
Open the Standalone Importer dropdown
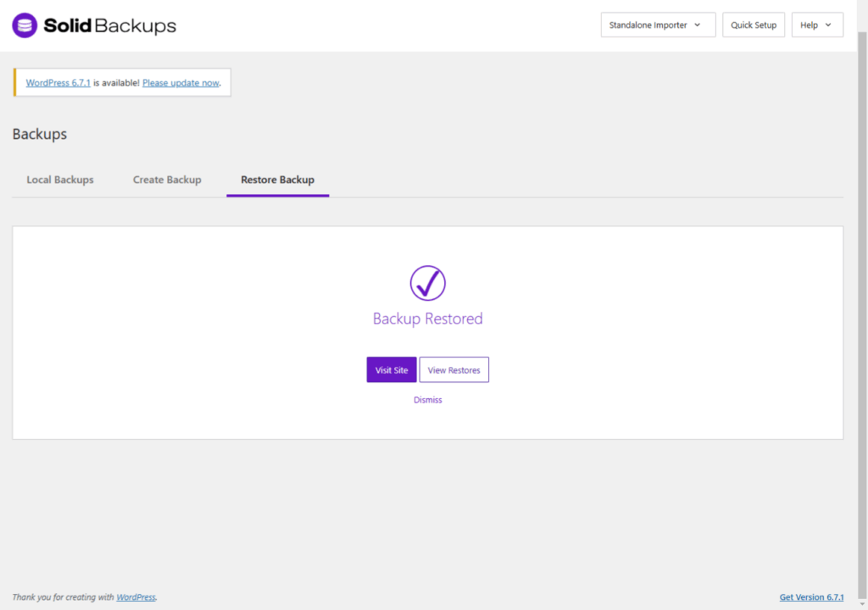point(658,25)
